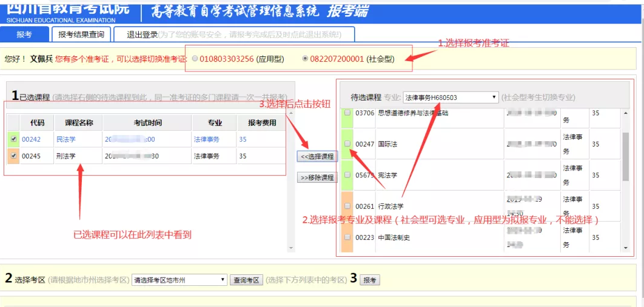The width and height of the screenshot is (644, 307).
Task: Uncheck the 00245 刑法学 course checkbox
Action: (13, 156)
